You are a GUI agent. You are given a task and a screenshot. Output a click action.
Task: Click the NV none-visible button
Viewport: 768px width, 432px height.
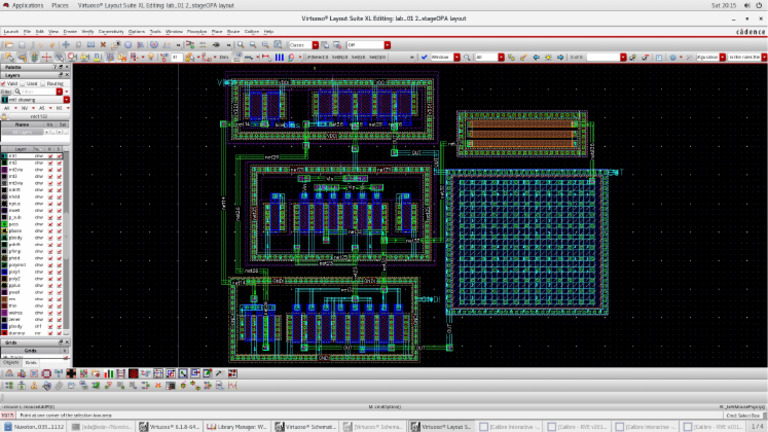click(x=23, y=107)
